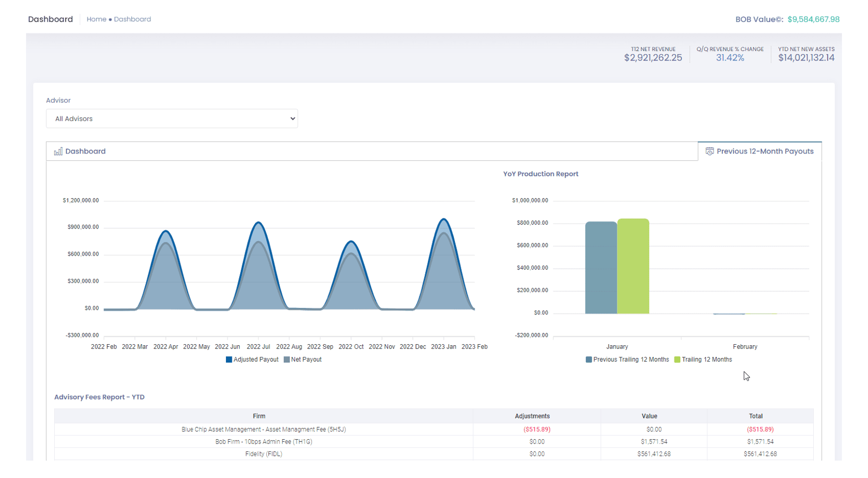The image size is (868, 478).
Task: Switch to the Dashboard tab
Action: (85, 151)
